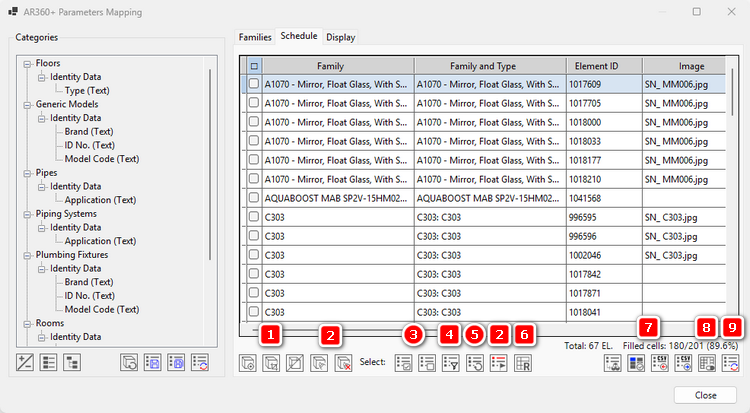The width and height of the screenshot is (750, 413).
Task: Click the plus/minus expand-collapse icon under Categories
Action: (x=24, y=362)
